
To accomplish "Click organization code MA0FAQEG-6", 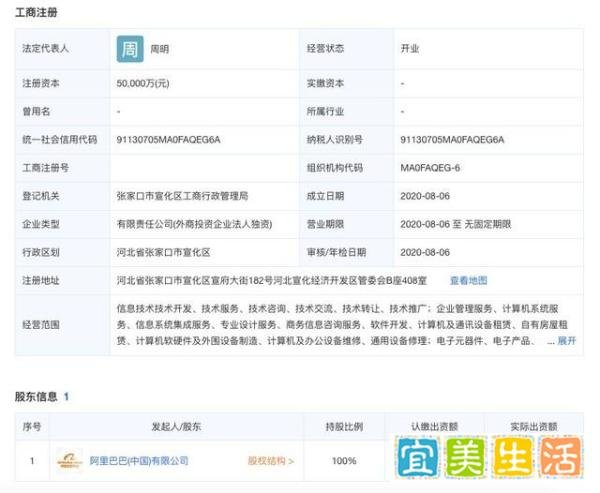I will pos(430,168).
